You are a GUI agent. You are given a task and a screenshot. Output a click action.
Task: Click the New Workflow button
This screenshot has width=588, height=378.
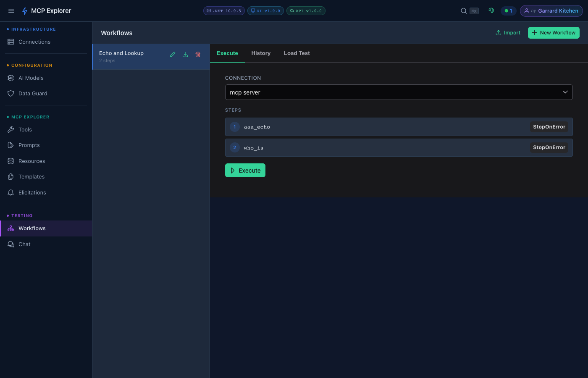click(554, 32)
